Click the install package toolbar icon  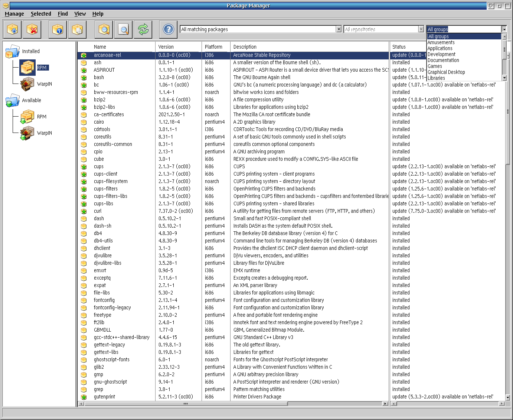coord(12,29)
